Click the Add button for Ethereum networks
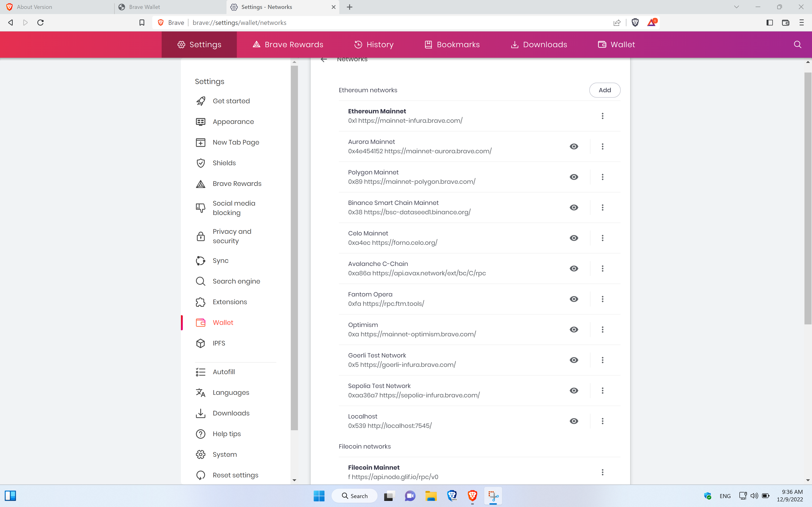The width and height of the screenshot is (812, 507). [x=605, y=90]
